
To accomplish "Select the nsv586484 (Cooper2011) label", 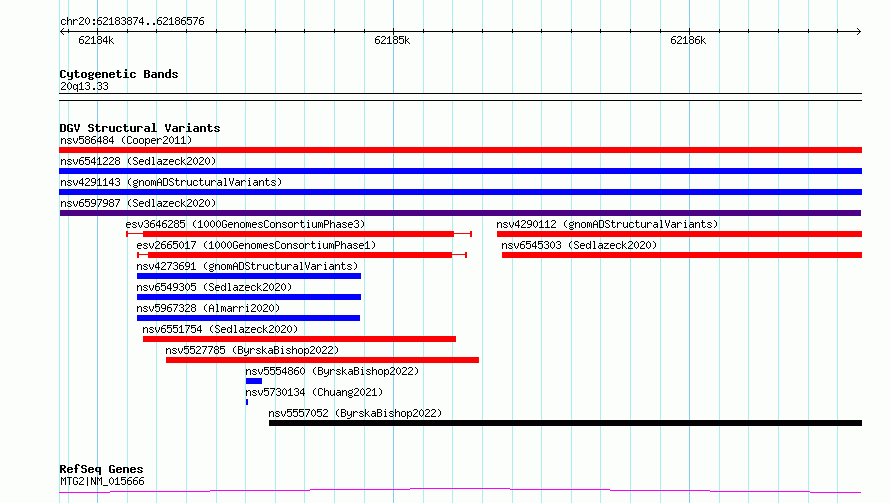I will (126, 140).
